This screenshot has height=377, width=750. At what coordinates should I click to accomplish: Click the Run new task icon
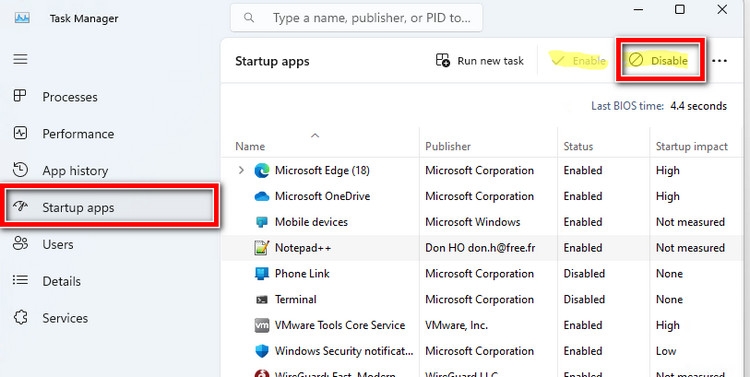(443, 60)
